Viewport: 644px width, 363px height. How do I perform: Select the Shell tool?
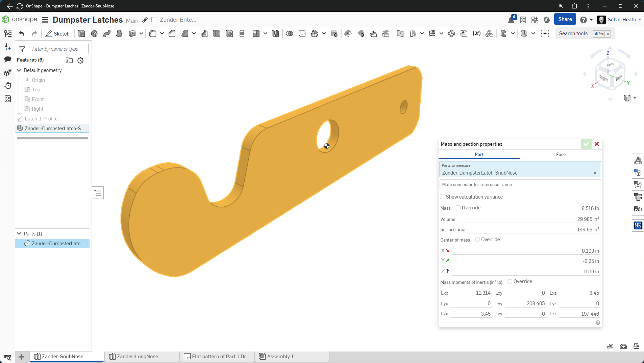[x=217, y=33]
